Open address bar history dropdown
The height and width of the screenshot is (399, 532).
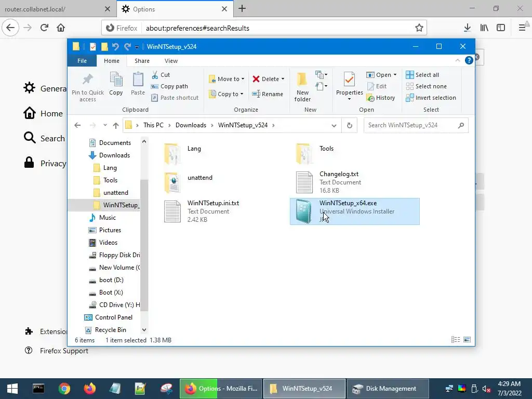tap(334, 126)
